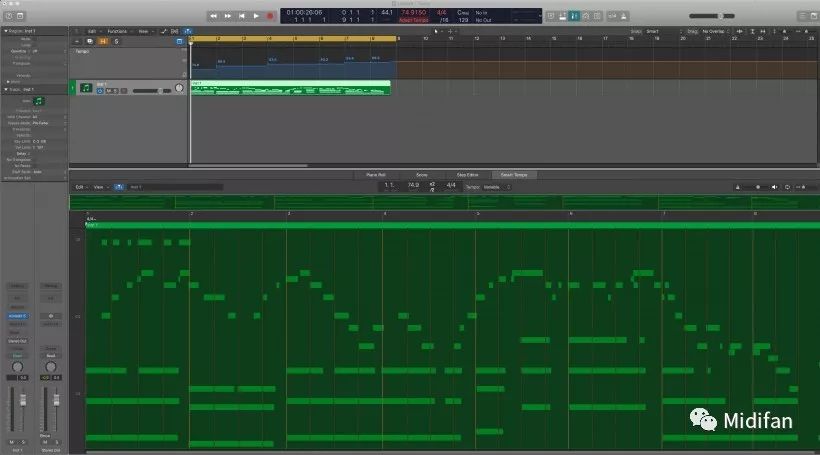820x455 pixels.
Task: Open the List Editors icon at top right
Action: point(803,16)
